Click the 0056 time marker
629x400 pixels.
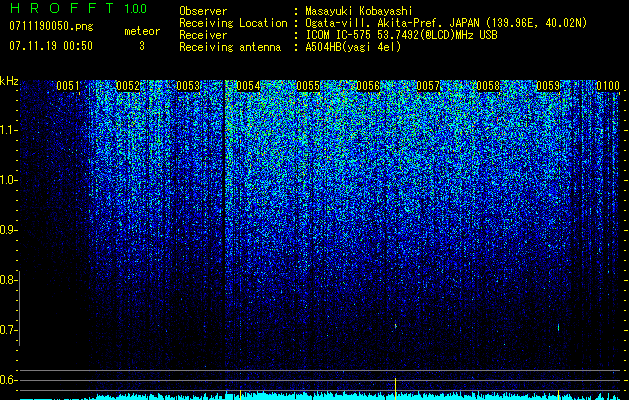(x=368, y=86)
